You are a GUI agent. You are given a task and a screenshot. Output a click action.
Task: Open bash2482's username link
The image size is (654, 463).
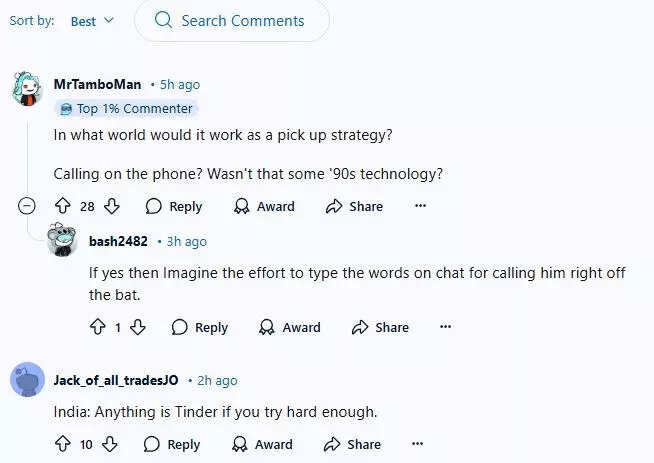coord(118,241)
